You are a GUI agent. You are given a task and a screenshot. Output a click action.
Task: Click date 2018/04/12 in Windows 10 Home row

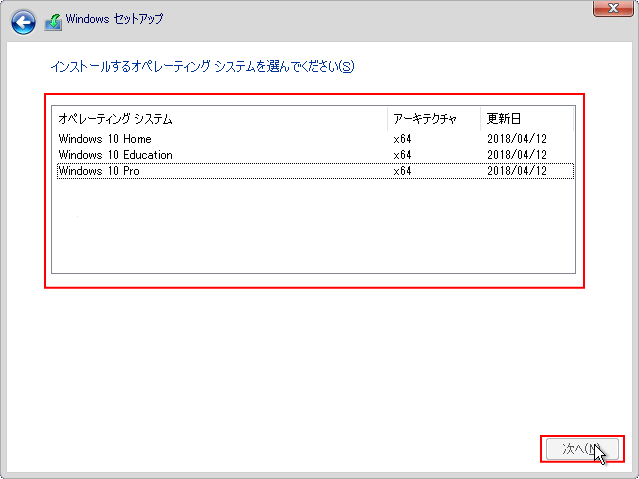point(517,139)
